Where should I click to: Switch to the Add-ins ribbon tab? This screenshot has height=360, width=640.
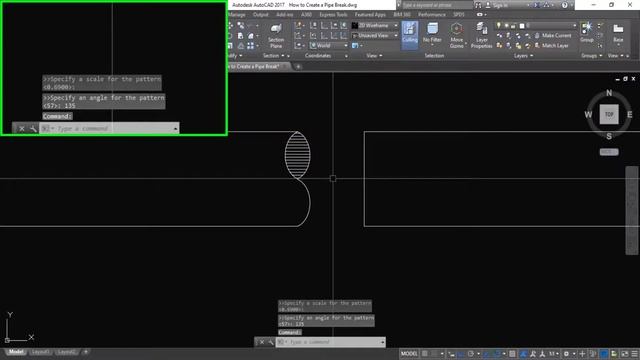click(x=284, y=15)
